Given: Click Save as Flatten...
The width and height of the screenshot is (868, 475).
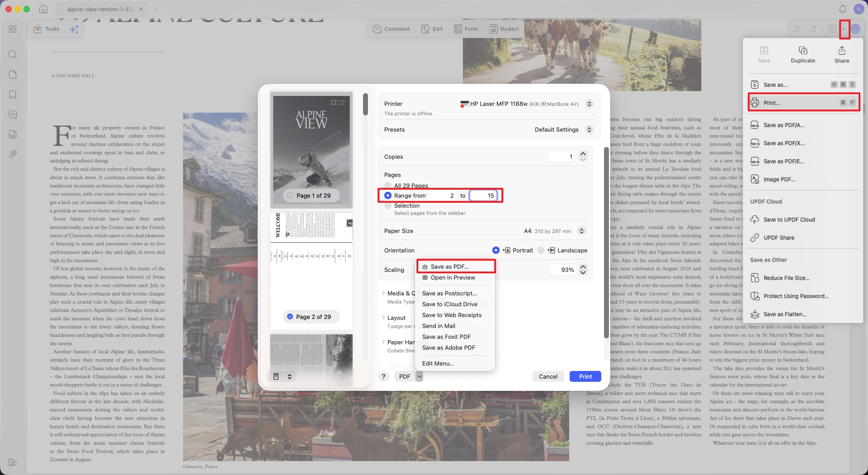Looking at the screenshot, I should click(x=803, y=314).
